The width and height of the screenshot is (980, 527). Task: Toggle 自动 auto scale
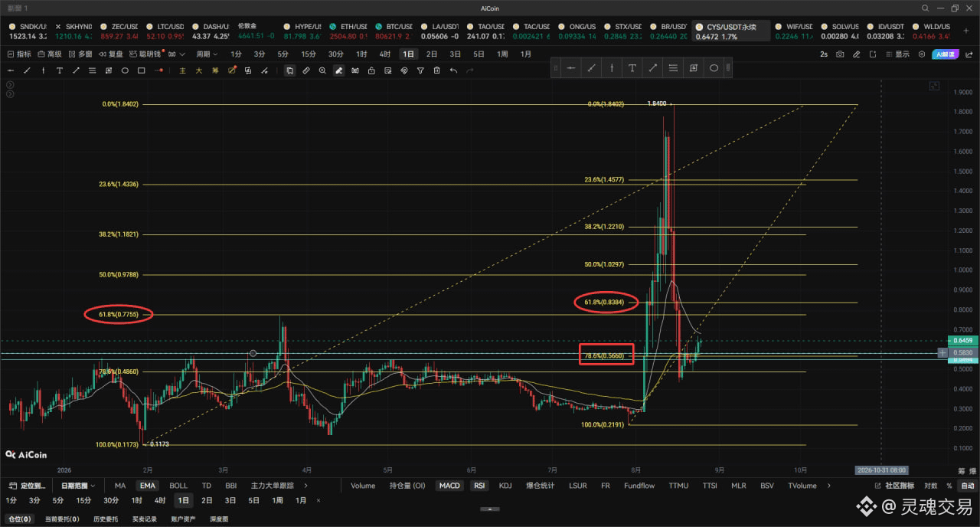pyautogui.click(x=968, y=486)
